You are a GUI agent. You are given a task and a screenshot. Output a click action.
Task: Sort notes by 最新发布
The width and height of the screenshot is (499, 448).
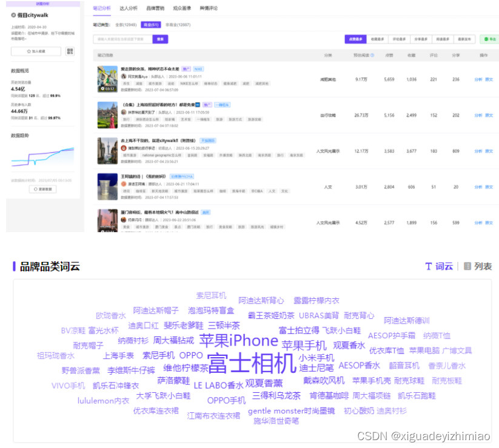click(464, 39)
